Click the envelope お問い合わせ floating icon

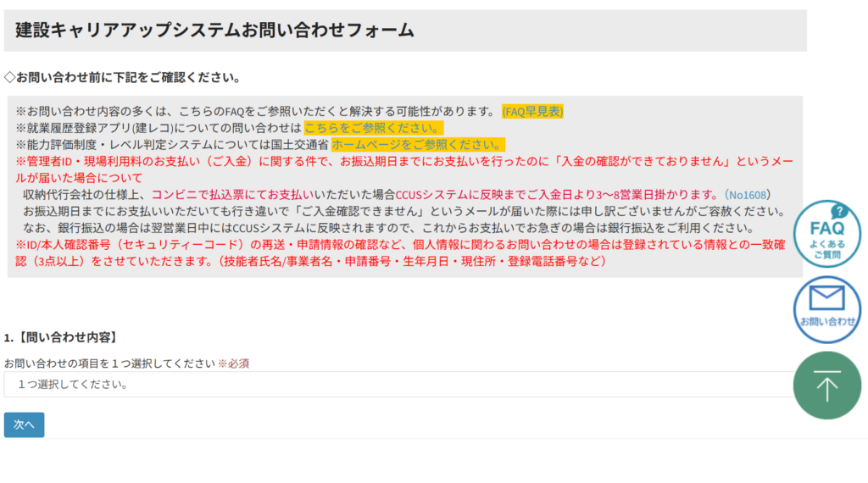pos(826,308)
